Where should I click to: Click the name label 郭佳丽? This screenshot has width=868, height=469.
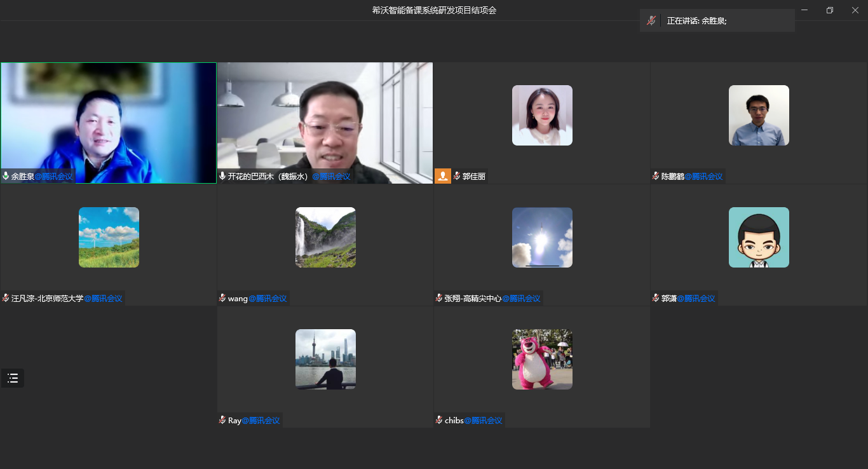(x=474, y=176)
